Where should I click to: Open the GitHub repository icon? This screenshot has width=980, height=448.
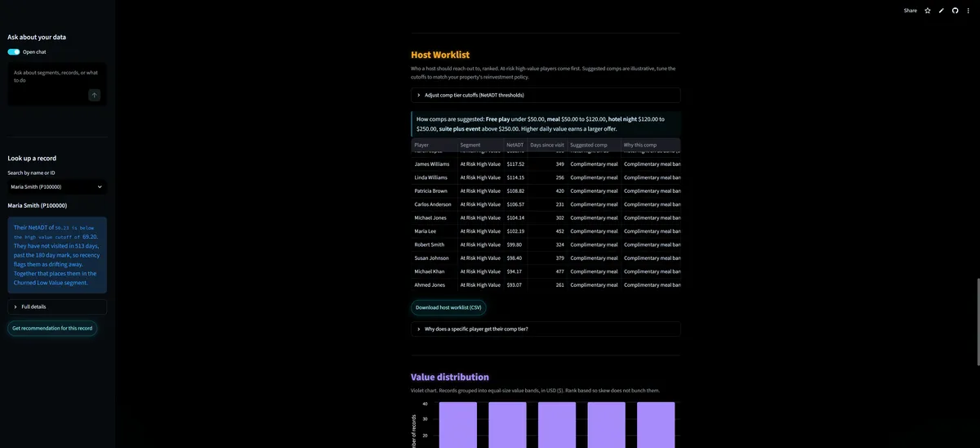pos(955,11)
